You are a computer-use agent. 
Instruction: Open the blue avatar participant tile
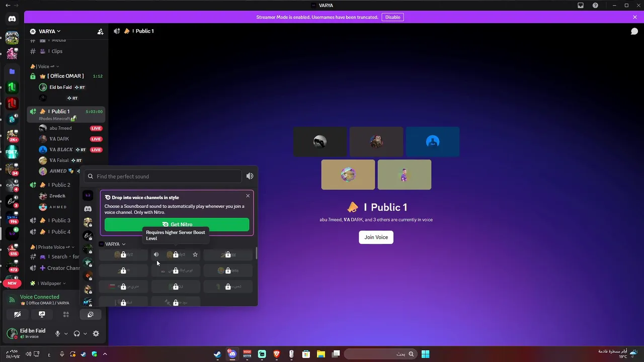[433, 142]
